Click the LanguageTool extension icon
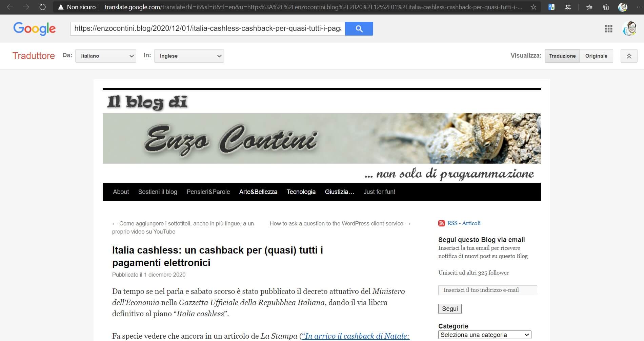The width and height of the screenshot is (644, 341). tap(568, 7)
